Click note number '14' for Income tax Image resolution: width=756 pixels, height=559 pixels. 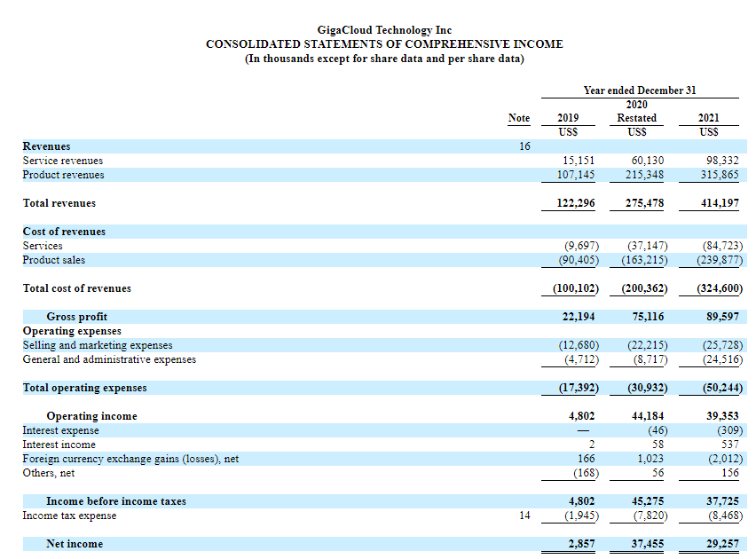point(524,516)
